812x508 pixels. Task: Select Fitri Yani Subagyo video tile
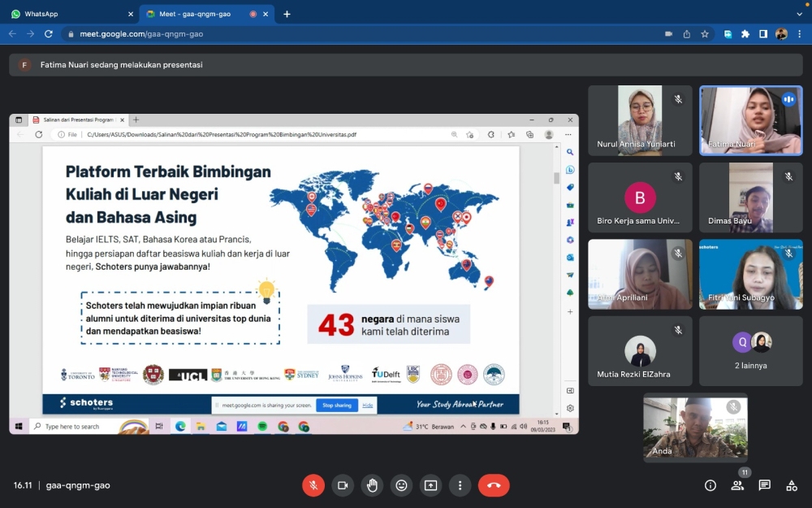pyautogui.click(x=751, y=274)
